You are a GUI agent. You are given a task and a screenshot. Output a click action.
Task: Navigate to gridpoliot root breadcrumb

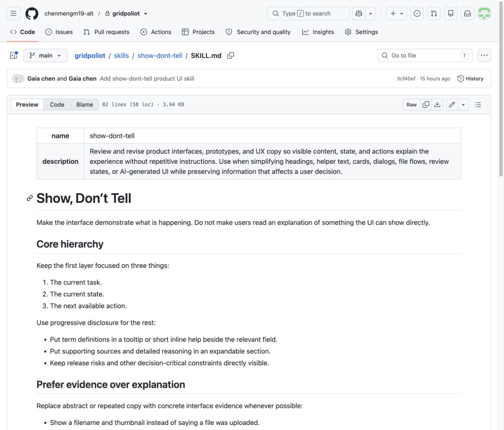(x=90, y=55)
